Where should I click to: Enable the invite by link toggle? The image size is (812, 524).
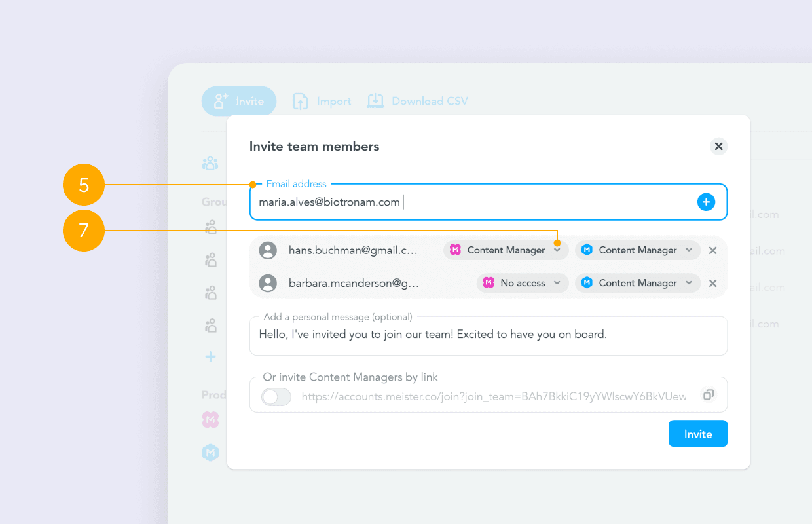tap(276, 396)
